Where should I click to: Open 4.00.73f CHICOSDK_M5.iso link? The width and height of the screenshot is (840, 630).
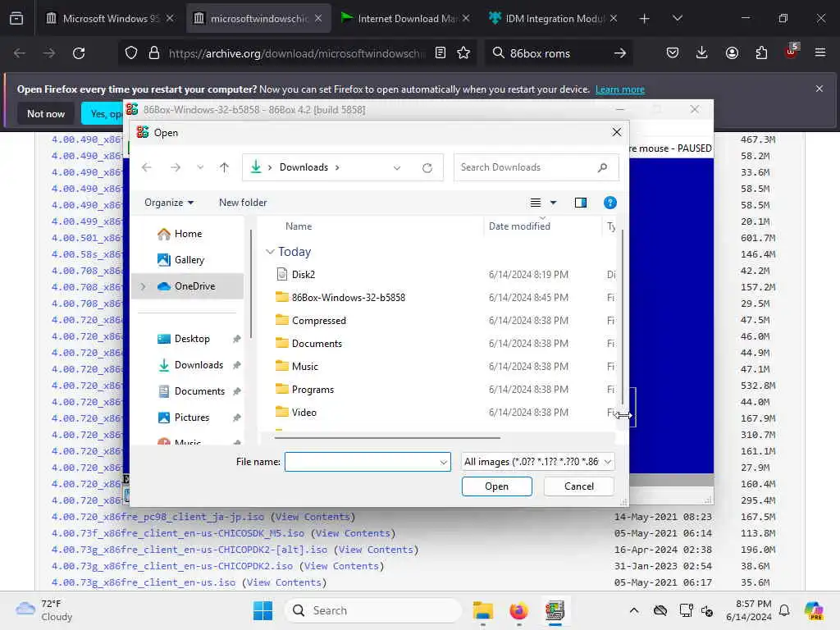pos(178,533)
